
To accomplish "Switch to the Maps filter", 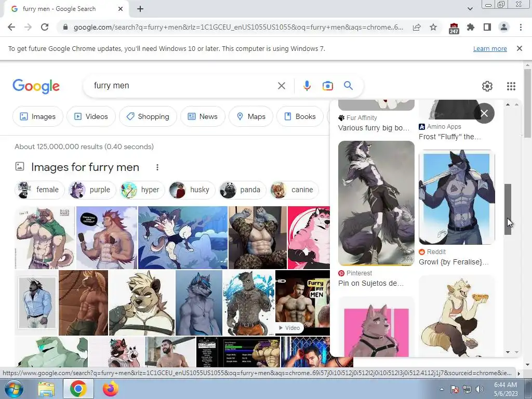I will 251,116.
